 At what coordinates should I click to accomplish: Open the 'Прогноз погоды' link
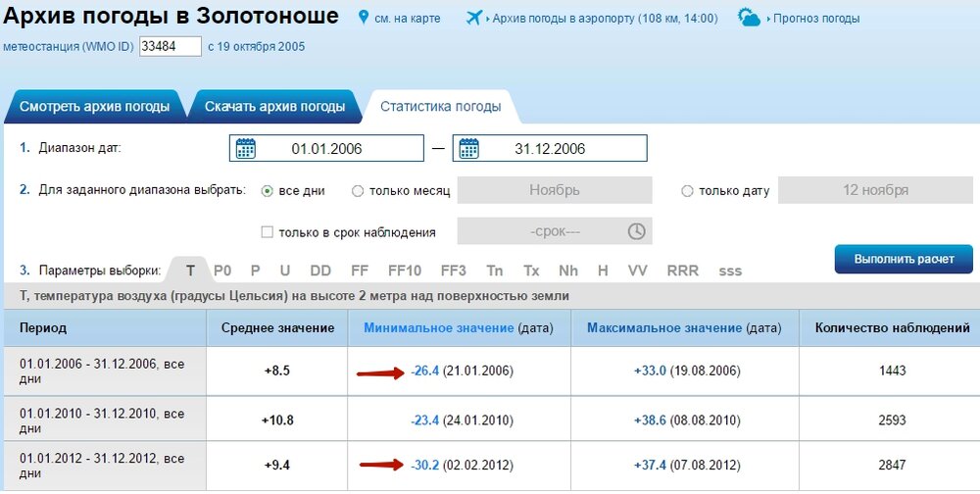click(x=816, y=19)
